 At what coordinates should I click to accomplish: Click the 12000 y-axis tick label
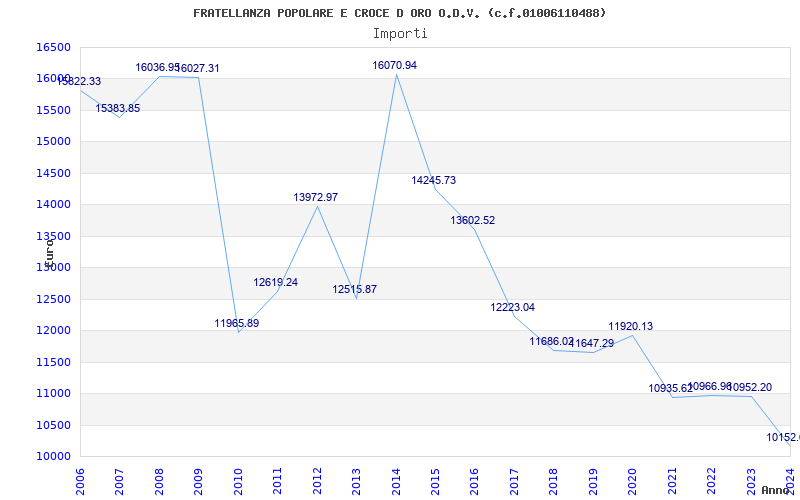pyautogui.click(x=53, y=331)
